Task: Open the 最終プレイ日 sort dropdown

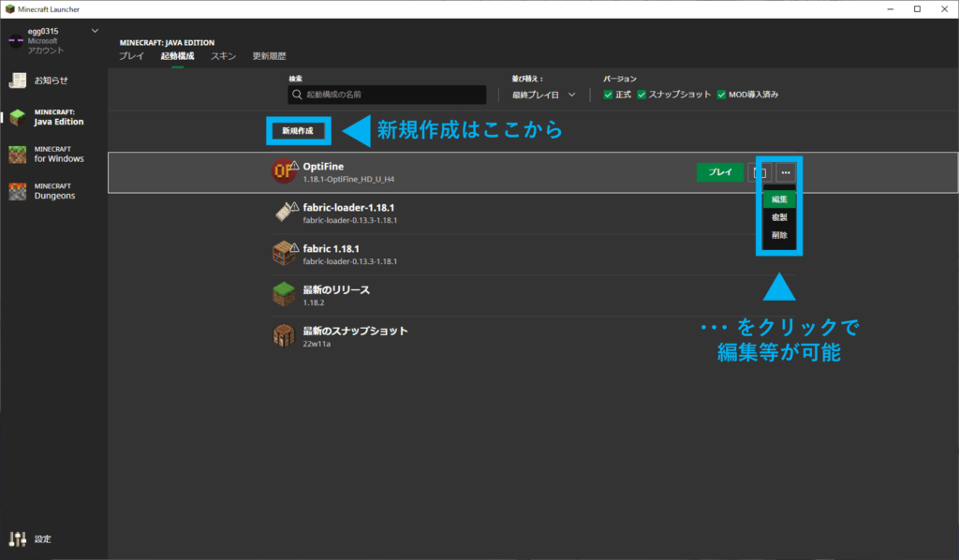Action: (x=544, y=95)
